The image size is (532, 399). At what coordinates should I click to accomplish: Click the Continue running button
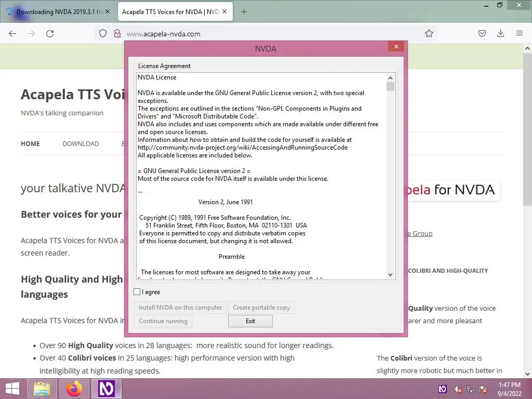163,321
